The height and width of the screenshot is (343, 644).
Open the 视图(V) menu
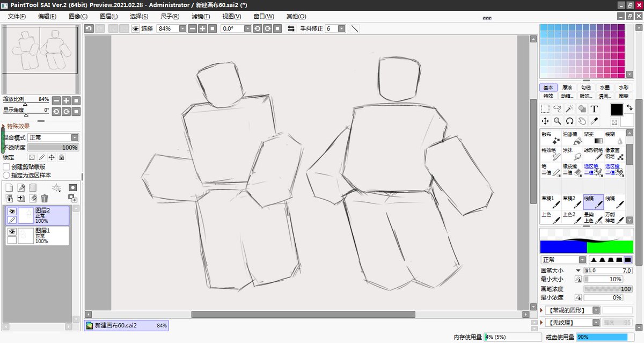click(x=232, y=17)
